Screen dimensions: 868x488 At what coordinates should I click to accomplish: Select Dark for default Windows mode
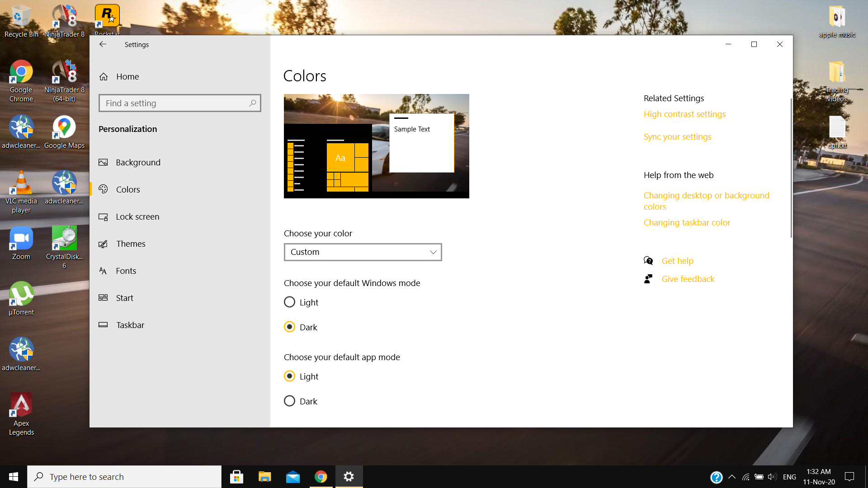[301, 327]
